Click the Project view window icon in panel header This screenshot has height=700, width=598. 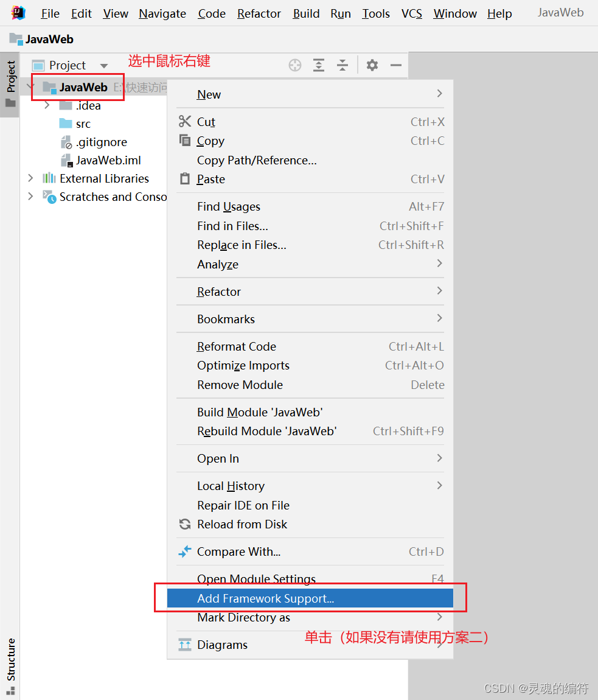click(38, 66)
